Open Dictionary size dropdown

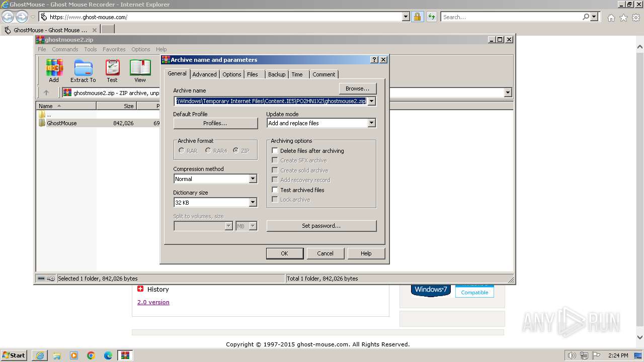[x=253, y=203]
